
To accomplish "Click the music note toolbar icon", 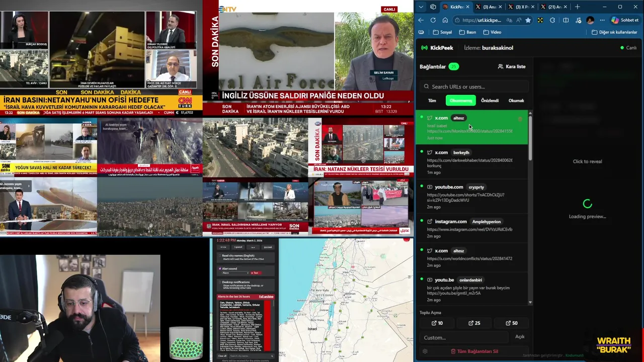I will [578, 20].
